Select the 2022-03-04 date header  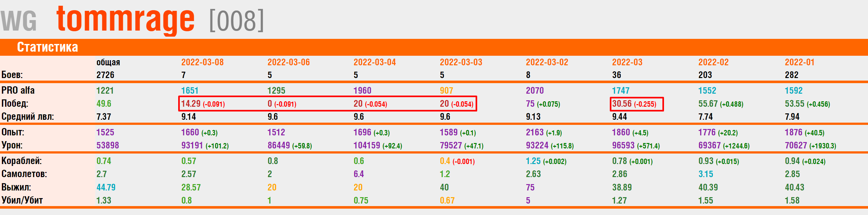pos(374,62)
